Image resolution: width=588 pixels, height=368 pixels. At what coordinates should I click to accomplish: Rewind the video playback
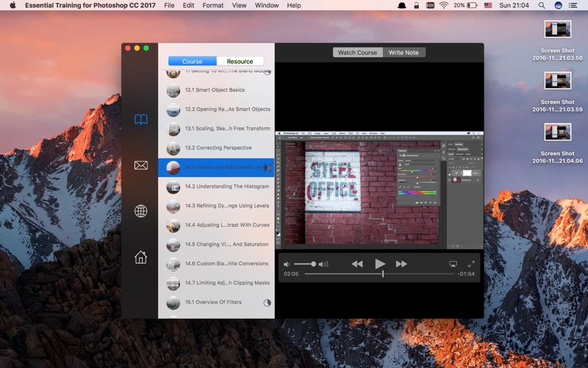tap(357, 264)
